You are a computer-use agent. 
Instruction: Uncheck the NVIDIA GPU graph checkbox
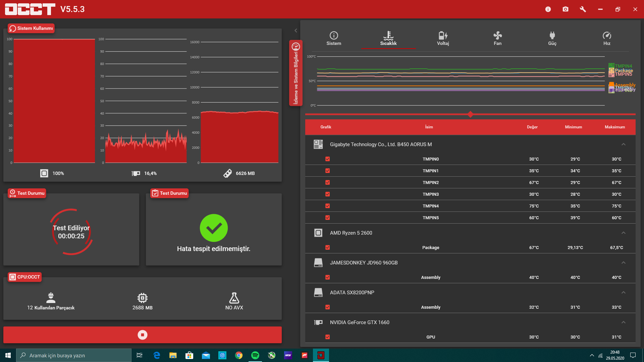coord(328,337)
